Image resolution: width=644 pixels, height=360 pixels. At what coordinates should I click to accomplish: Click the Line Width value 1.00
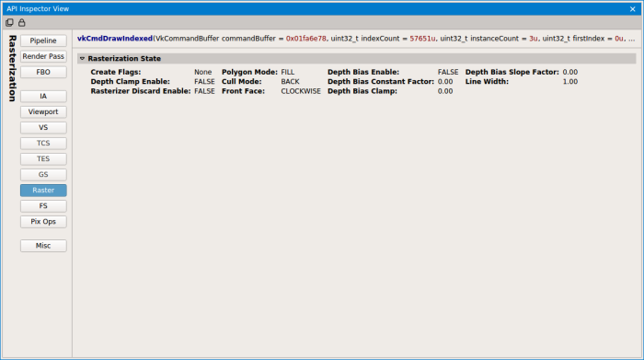(570, 81)
